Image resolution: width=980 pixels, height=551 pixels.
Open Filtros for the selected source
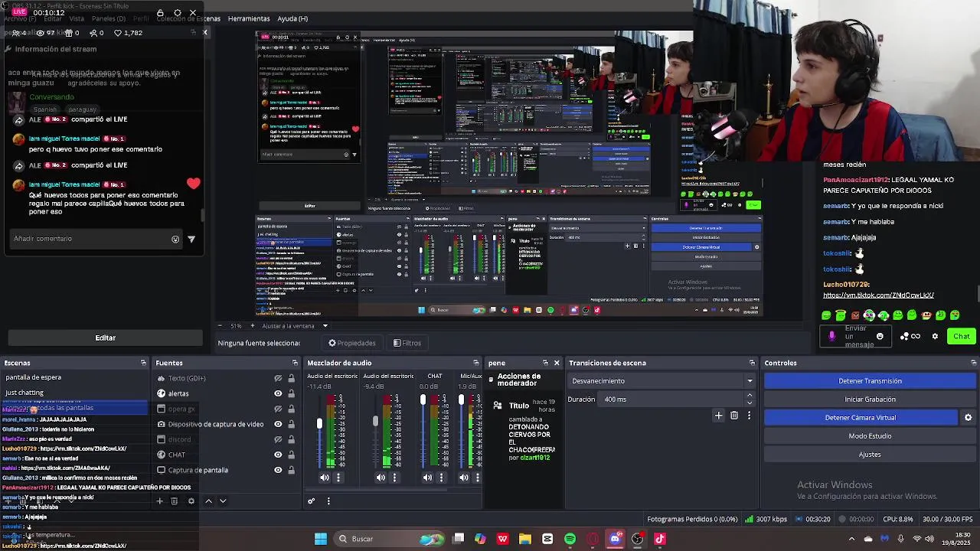click(407, 343)
